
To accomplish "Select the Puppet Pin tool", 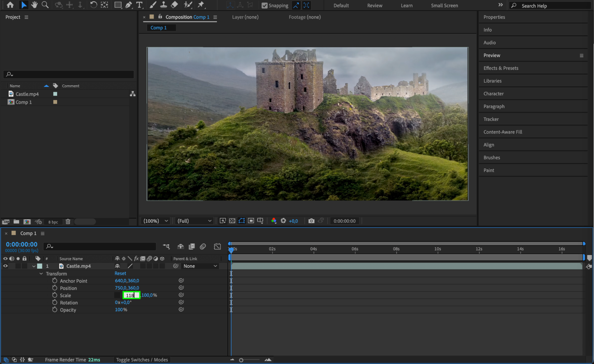I will (x=201, y=5).
